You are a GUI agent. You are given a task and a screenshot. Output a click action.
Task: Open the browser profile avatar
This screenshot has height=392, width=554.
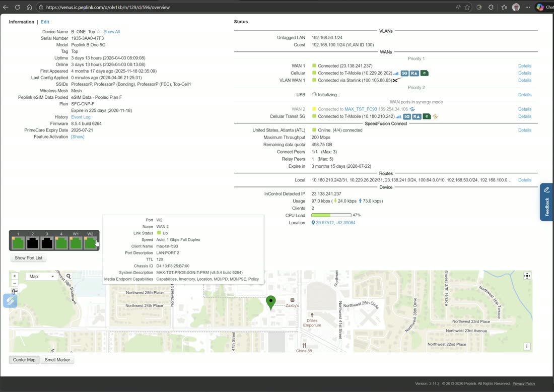tap(516, 7)
